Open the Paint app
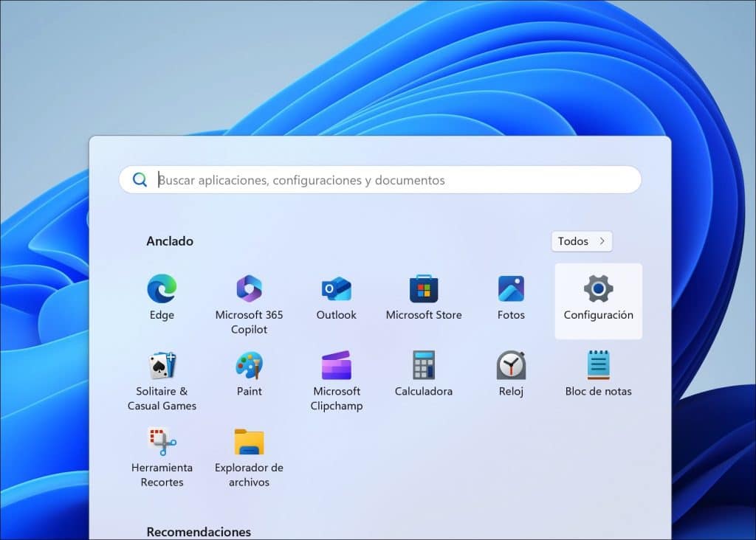Screen dimensions: 756x540 click(x=249, y=375)
